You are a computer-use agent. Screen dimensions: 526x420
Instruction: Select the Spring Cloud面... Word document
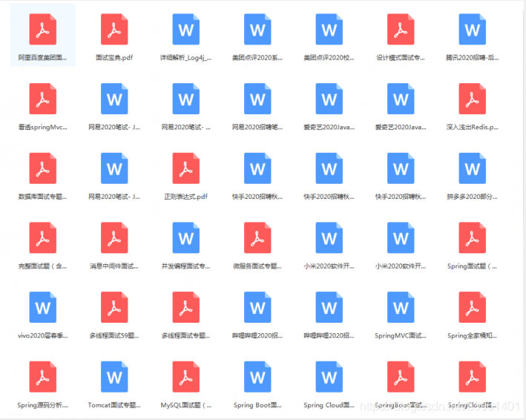329,377
